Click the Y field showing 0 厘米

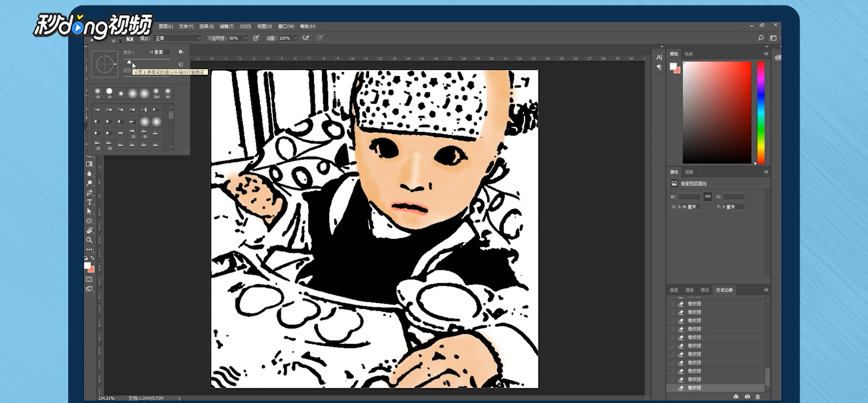tap(734, 207)
